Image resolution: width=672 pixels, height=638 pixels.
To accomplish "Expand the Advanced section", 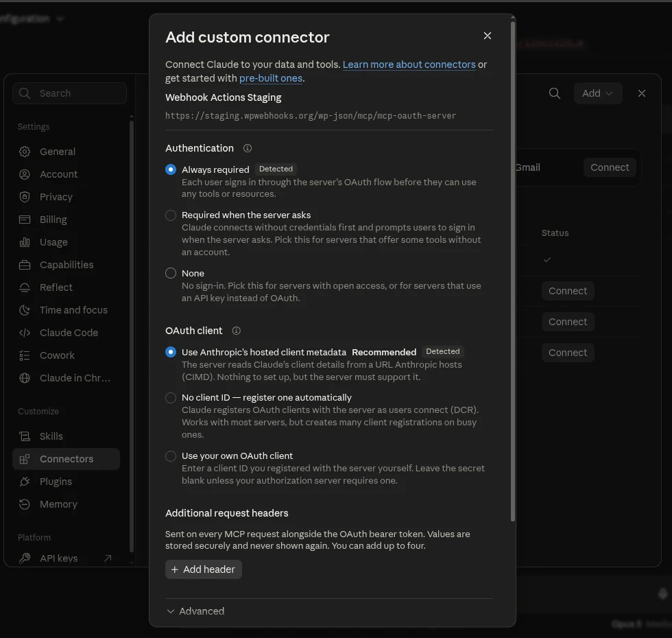I will pos(195,611).
